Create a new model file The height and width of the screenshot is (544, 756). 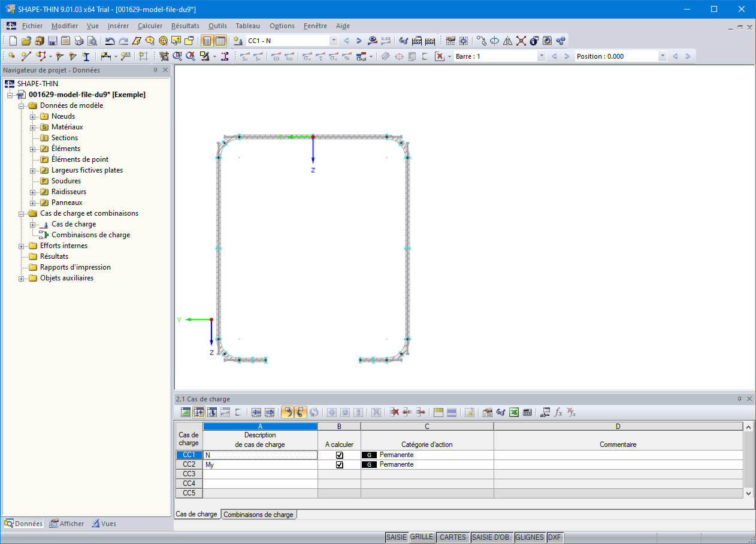12,41
